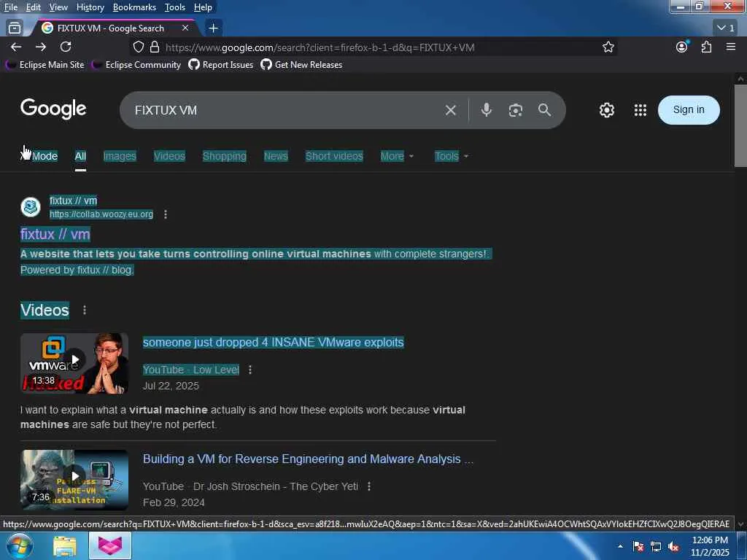Play the FLARE-VM installation video thumbnail

pyautogui.click(x=74, y=480)
